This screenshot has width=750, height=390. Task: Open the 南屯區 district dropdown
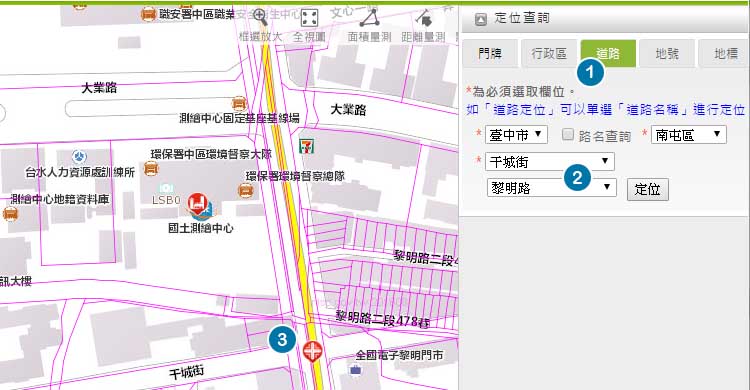click(688, 135)
